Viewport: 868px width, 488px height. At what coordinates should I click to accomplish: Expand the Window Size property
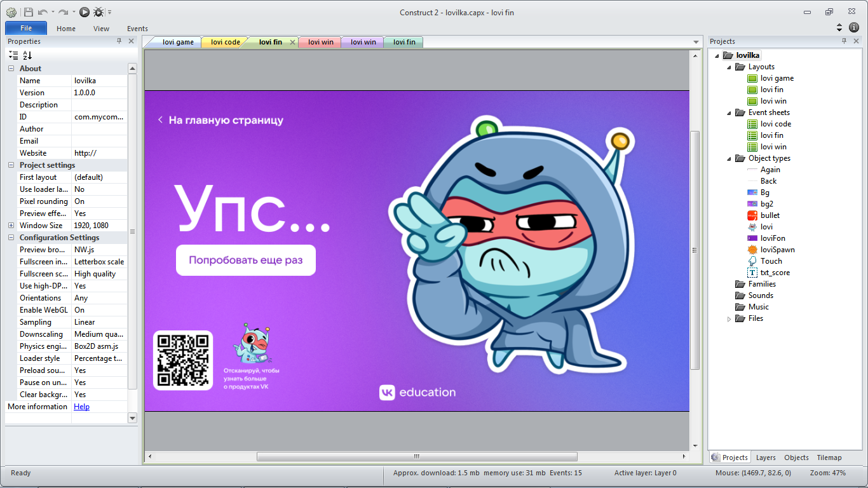coord(11,226)
